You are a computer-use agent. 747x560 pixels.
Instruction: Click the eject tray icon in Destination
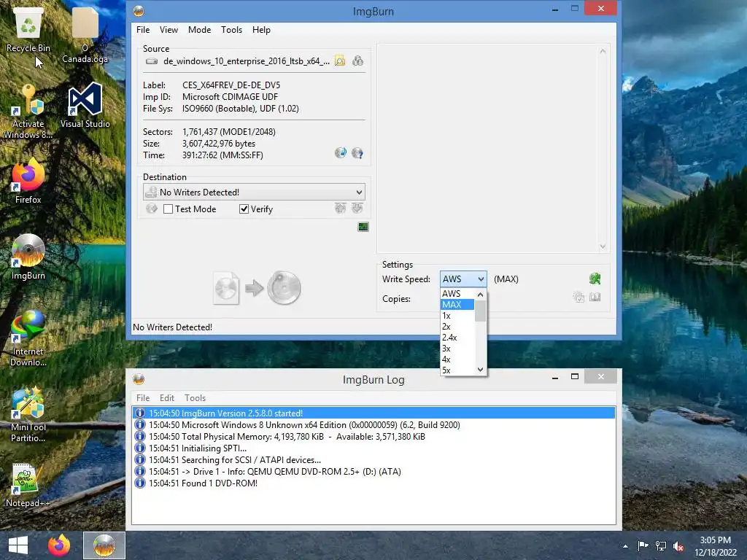pos(340,208)
